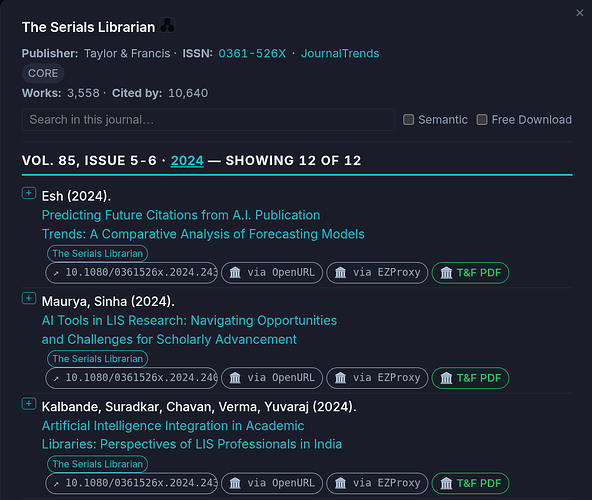Open AI Tools in LIS Research article
Viewport: 592px width, 500px height.
189,330
